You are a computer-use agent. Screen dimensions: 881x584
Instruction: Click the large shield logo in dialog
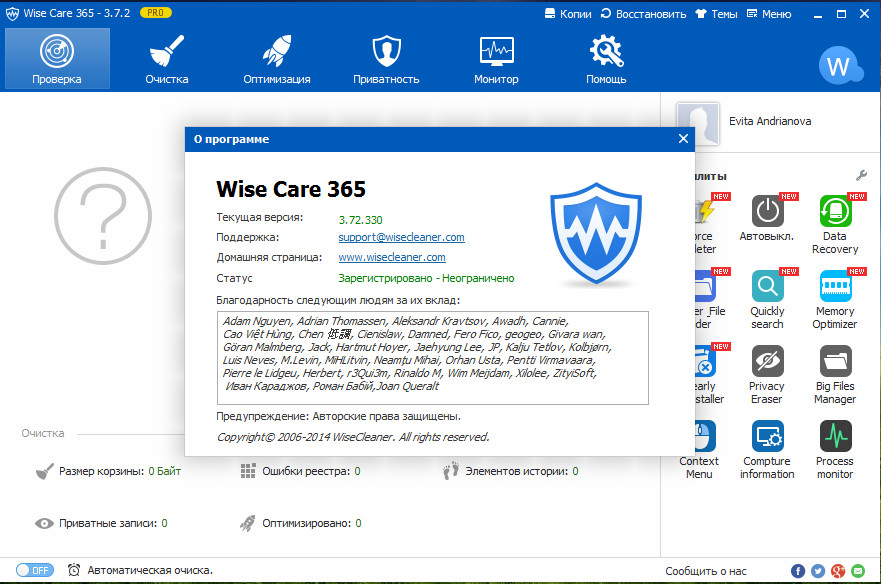point(596,233)
